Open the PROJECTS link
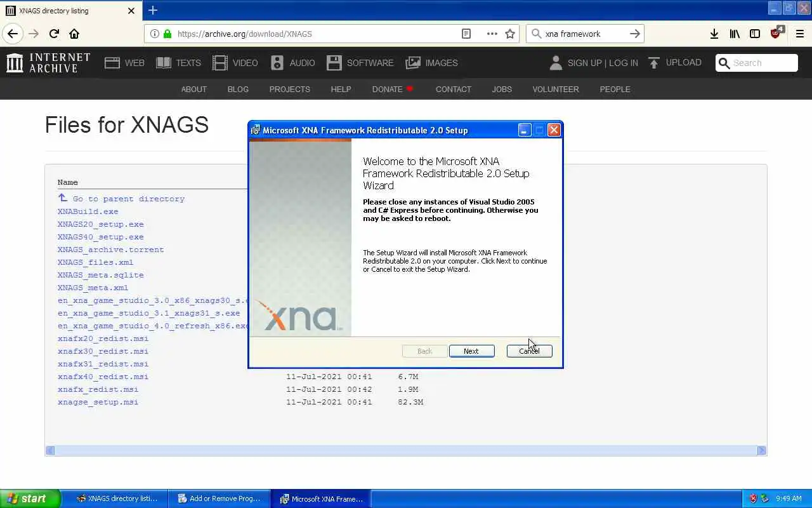 tap(289, 89)
